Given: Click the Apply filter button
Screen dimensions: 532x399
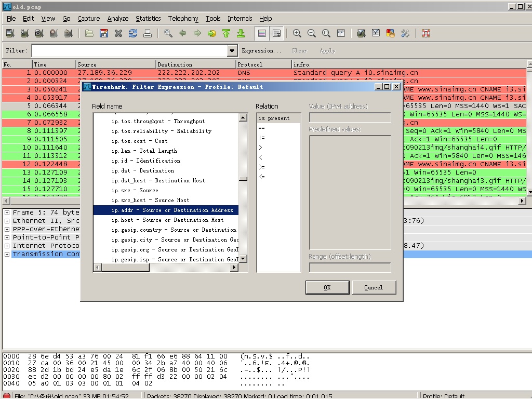Looking at the screenshot, I should point(327,50).
